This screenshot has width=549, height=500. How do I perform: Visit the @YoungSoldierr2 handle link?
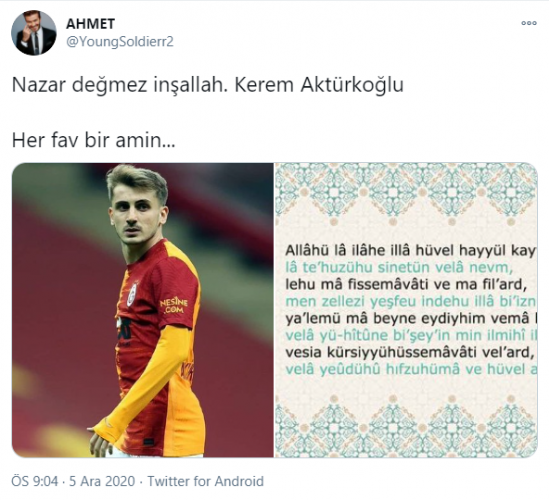[x=120, y=42]
